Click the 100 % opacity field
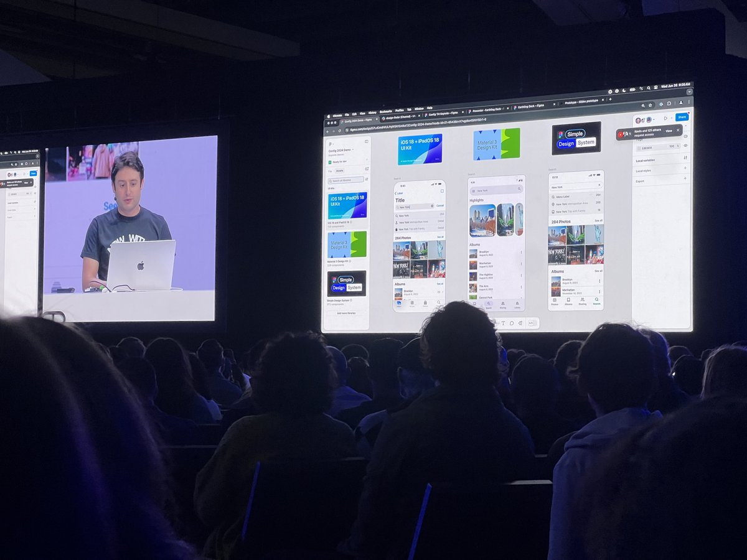 point(671,146)
